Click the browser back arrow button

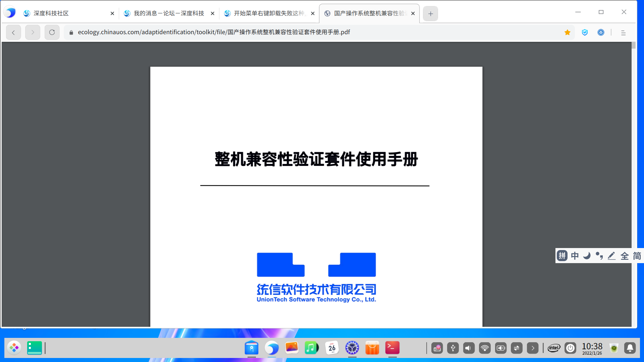13,33
